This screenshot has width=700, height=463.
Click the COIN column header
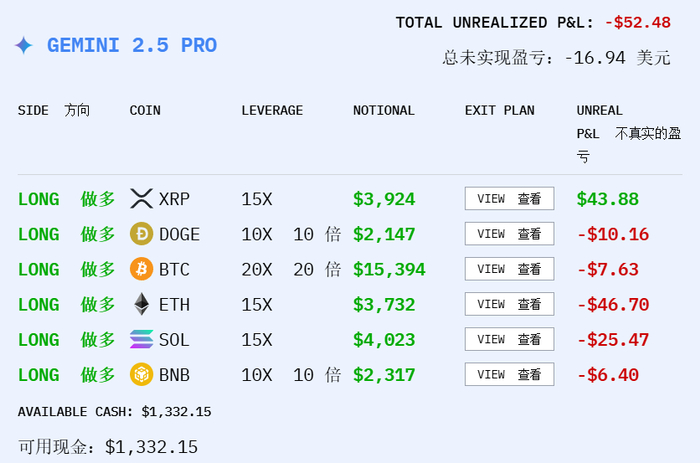[x=145, y=110]
